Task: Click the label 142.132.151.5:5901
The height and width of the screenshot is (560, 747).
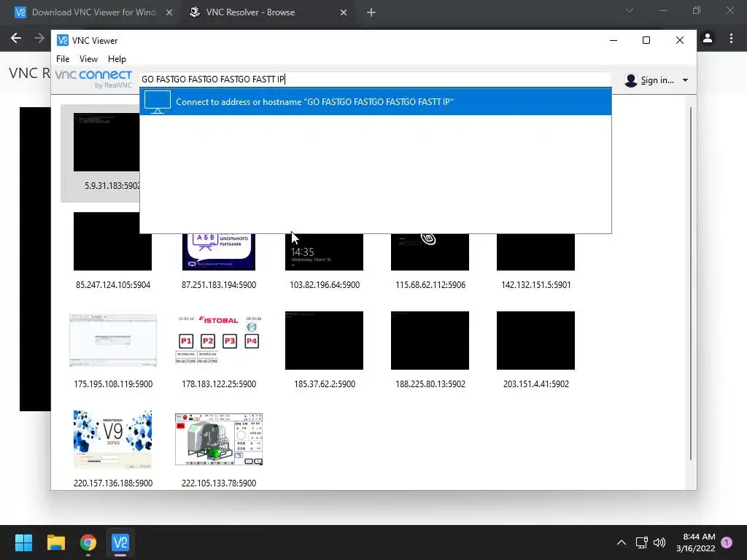Action: click(x=536, y=285)
